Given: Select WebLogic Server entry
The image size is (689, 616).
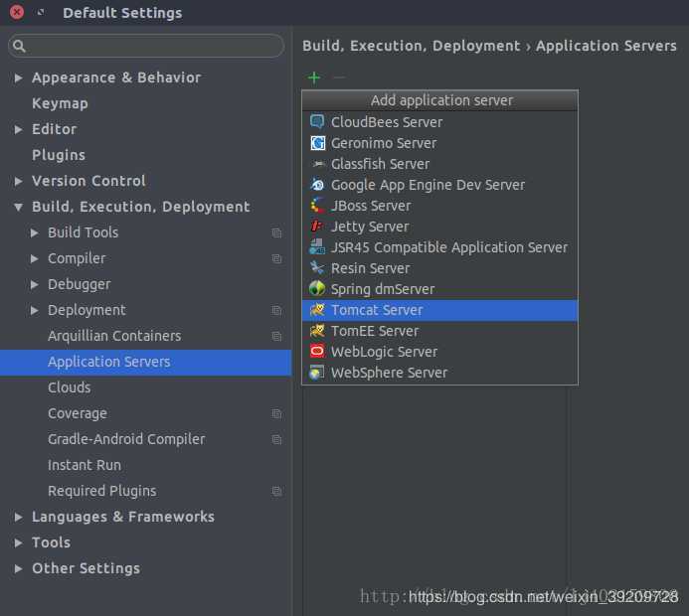Looking at the screenshot, I should coord(439,352).
